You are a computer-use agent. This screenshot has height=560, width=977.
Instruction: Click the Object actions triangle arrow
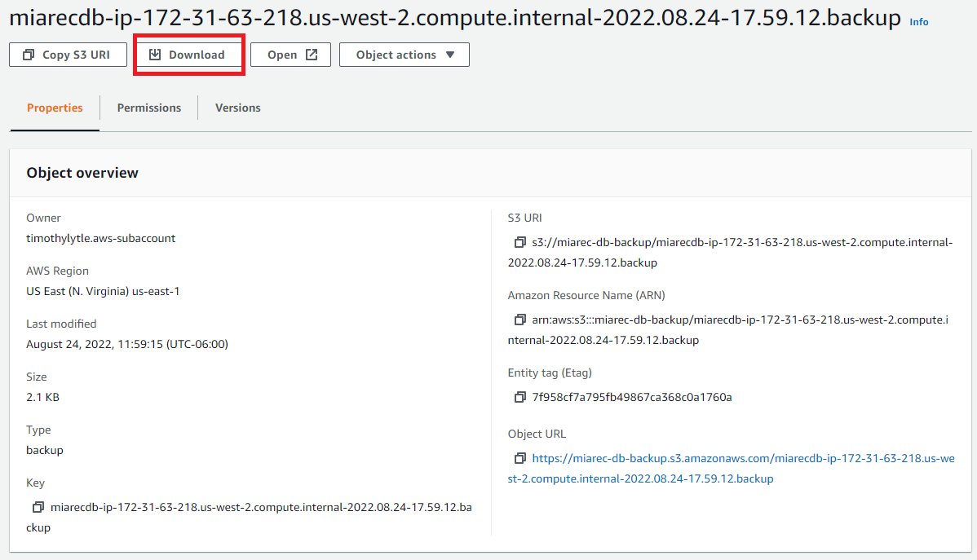click(x=450, y=55)
